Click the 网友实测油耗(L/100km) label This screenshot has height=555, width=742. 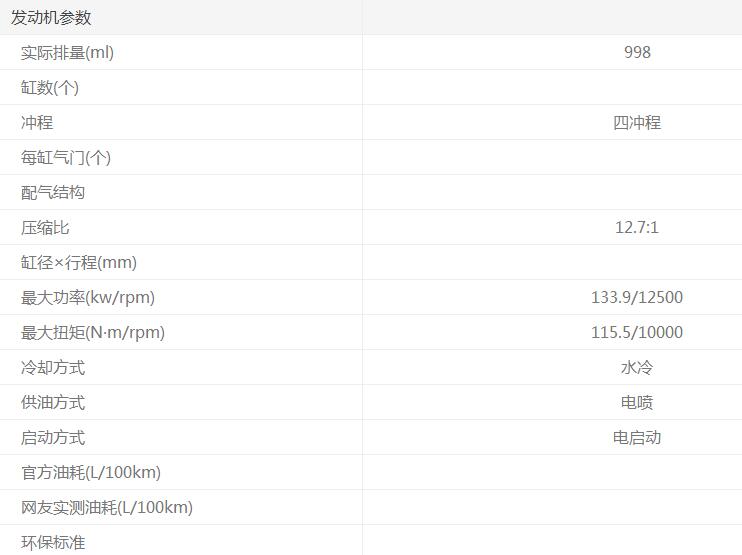[107, 507]
